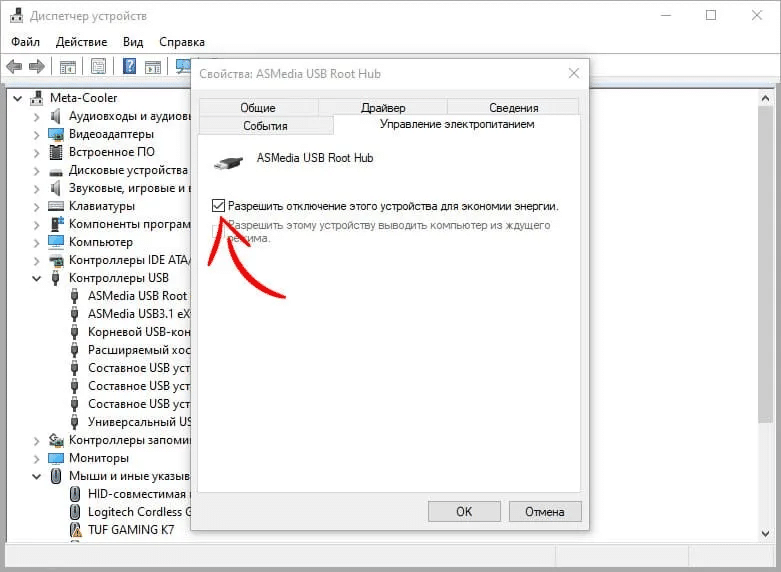The width and height of the screenshot is (781, 572).
Task: Open the Сведения tab
Action: [513, 108]
